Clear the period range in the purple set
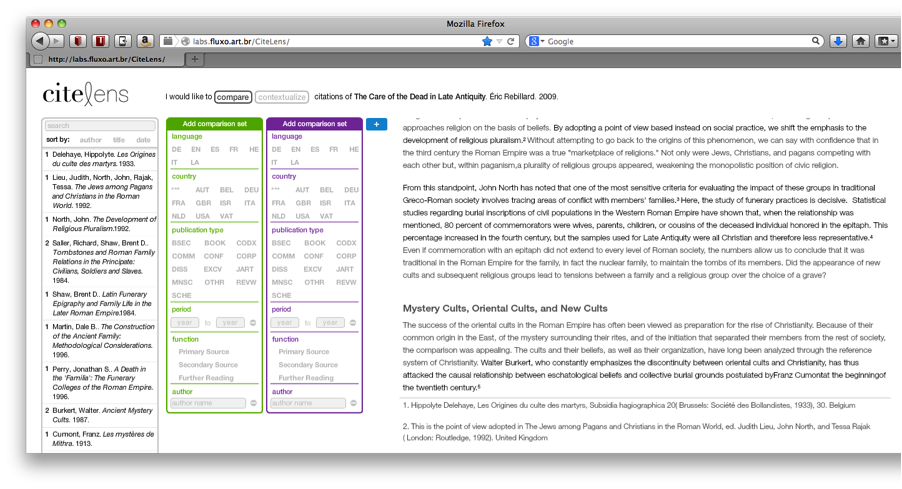Image resolution: width=902 pixels, height=489 pixels. coord(353,323)
